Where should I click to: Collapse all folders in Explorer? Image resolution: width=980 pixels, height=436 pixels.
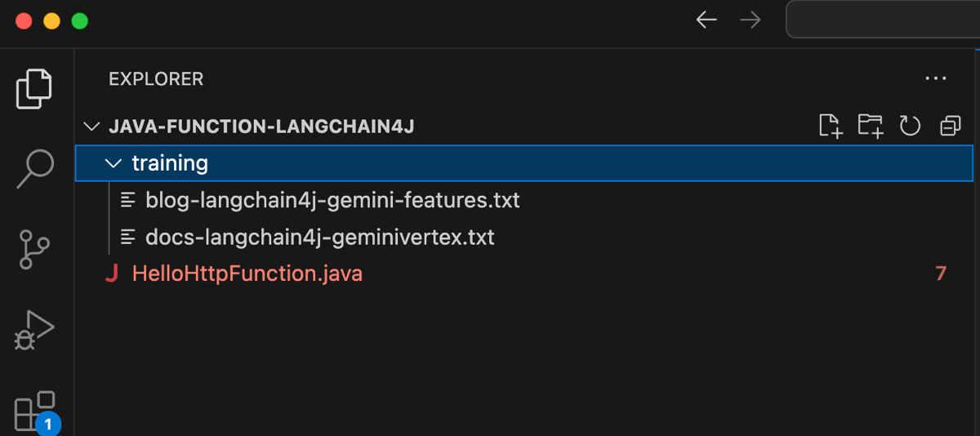pyautogui.click(x=950, y=126)
